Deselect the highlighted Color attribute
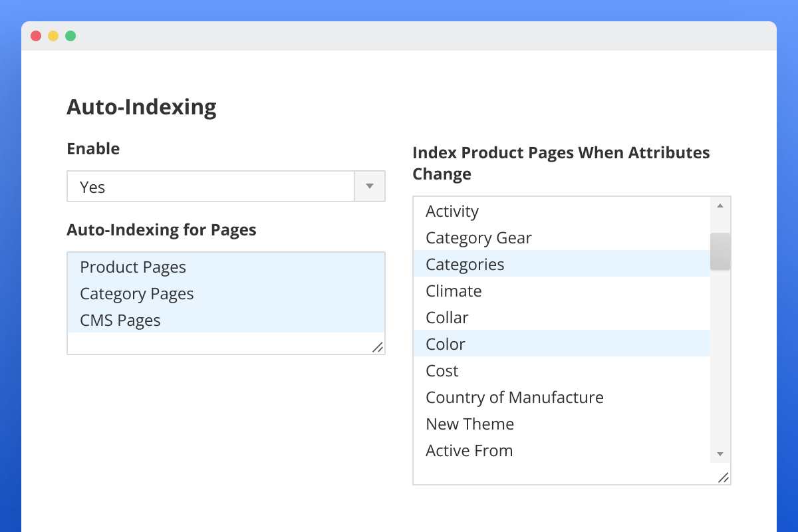The width and height of the screenshot is (798, 532). coord(446,344)
